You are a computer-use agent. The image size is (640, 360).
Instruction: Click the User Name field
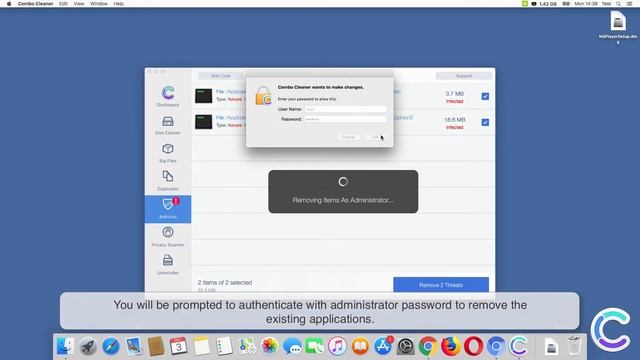point(345,109)
